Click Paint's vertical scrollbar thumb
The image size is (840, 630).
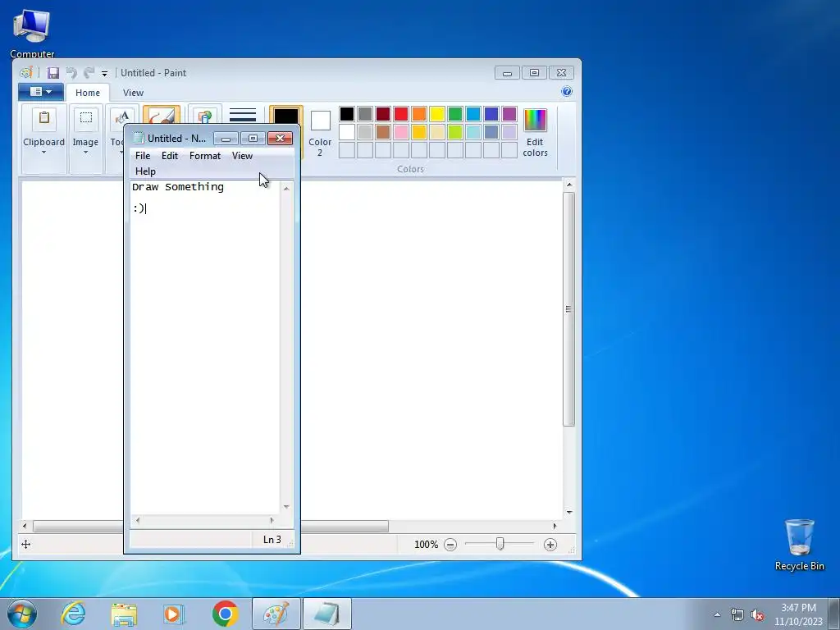coord(569,309)
